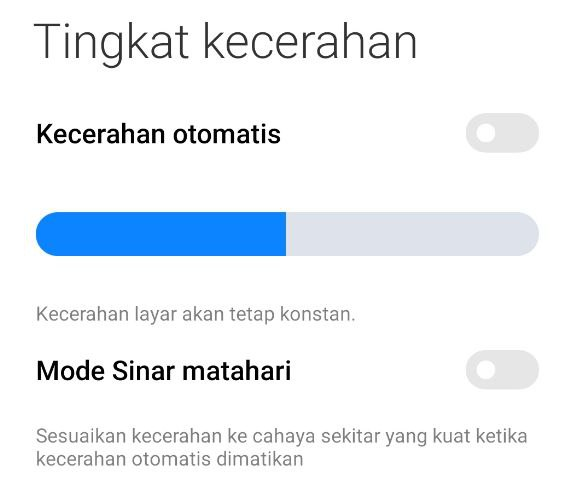Image resolution: width=579 pixels, height=480 pixels.
Task: Tap the white knob of Mode Sinar matahari toggle
Action: [486, 370]
